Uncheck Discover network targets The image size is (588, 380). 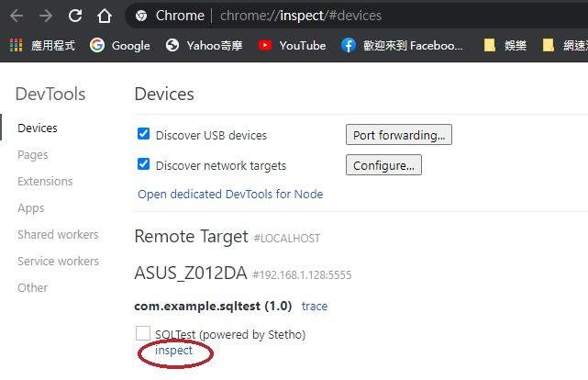(143, 165)
